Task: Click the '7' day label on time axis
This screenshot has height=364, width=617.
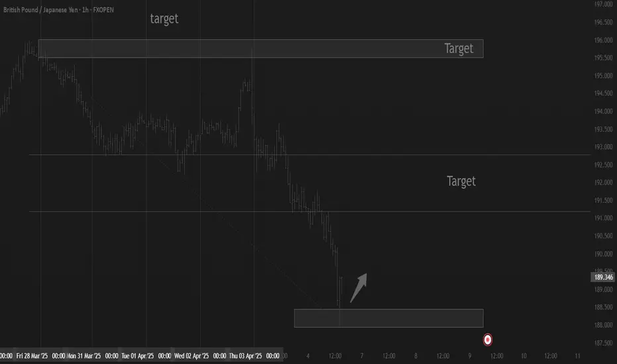Action: pos(361,356)
